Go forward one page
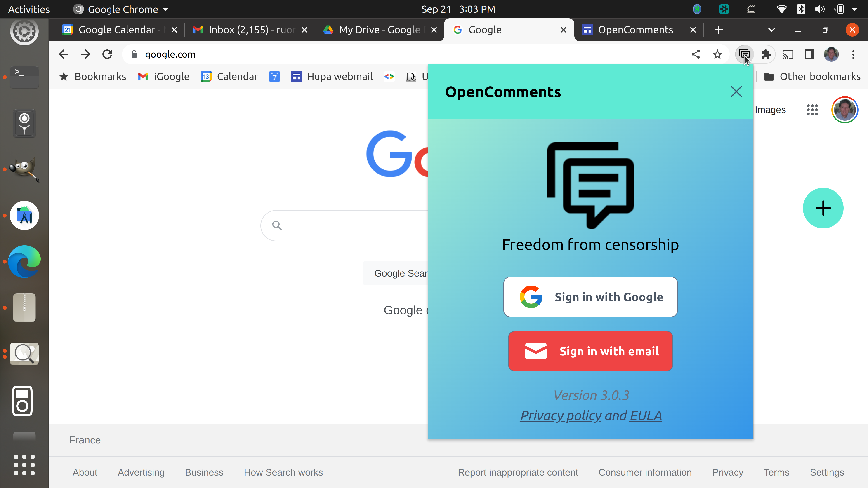The height and width of the screenshot is (488, 868). (x=86, y=54)
